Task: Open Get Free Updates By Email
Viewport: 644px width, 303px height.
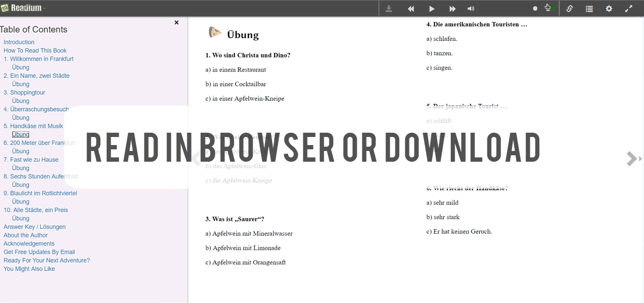Action: click(39, 252)
